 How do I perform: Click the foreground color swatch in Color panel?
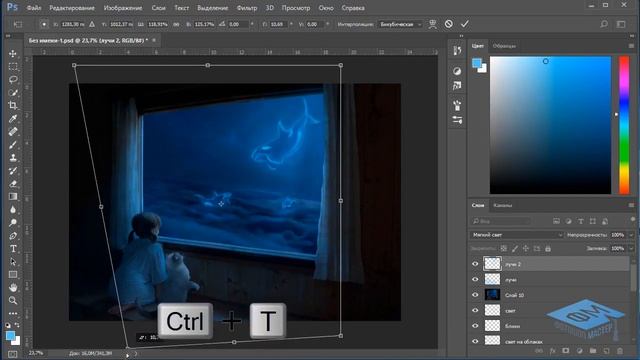476,62
